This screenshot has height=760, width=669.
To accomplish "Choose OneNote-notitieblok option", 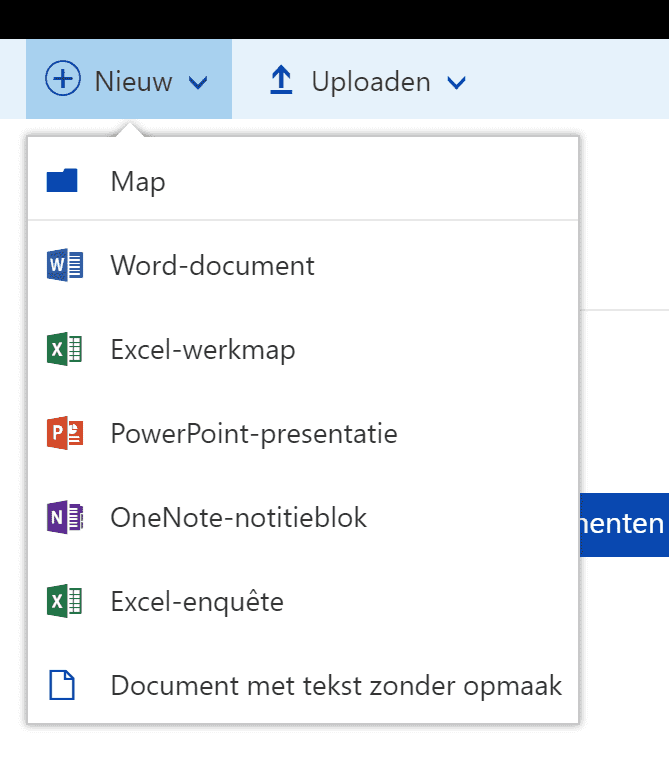I will (x=303, y=517).
